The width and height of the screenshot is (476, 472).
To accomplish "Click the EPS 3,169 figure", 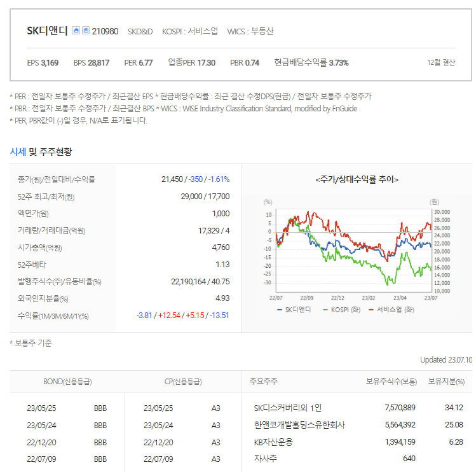I will 43,63.
